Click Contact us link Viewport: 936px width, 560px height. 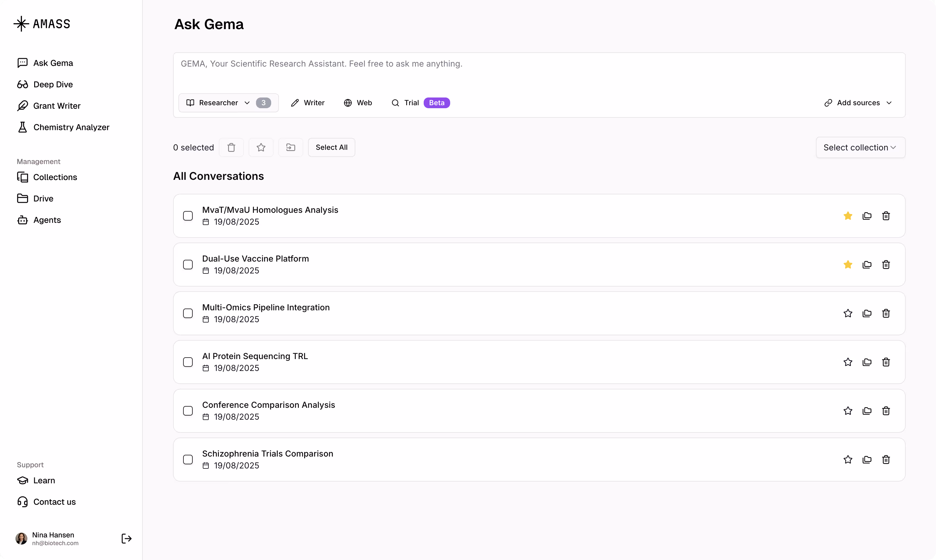[46, 502]
